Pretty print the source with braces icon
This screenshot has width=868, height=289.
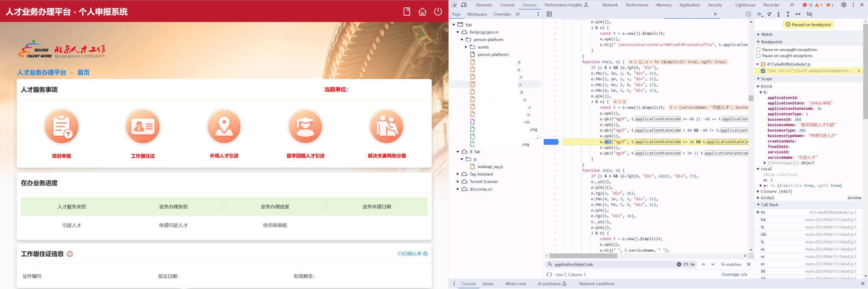pos(549,274)
